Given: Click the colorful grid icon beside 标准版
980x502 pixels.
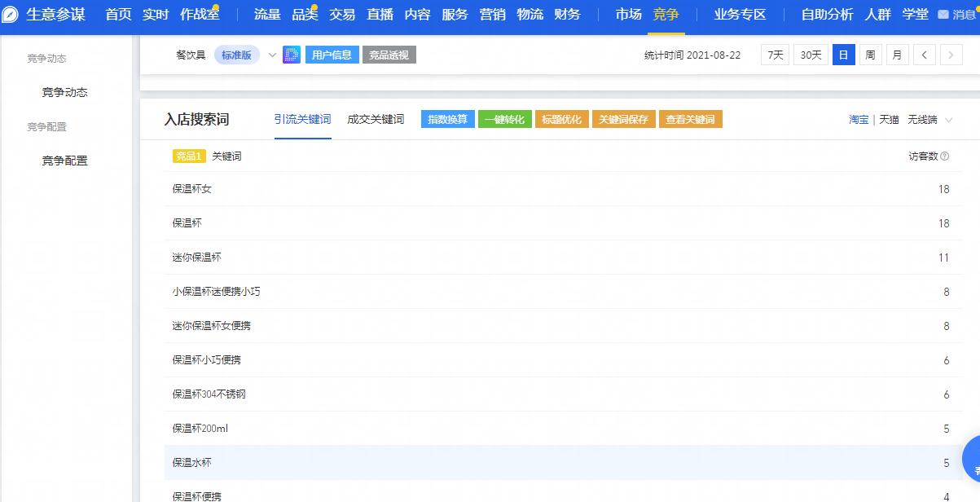Looking at the screenshot, I should click(291, 55).
